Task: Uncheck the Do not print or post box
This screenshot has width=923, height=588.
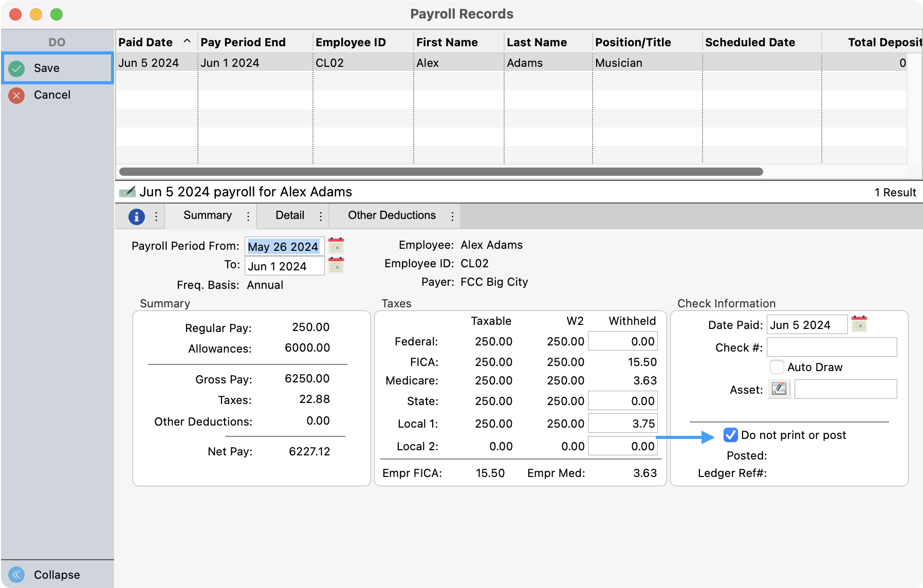Action: (730, 435)
